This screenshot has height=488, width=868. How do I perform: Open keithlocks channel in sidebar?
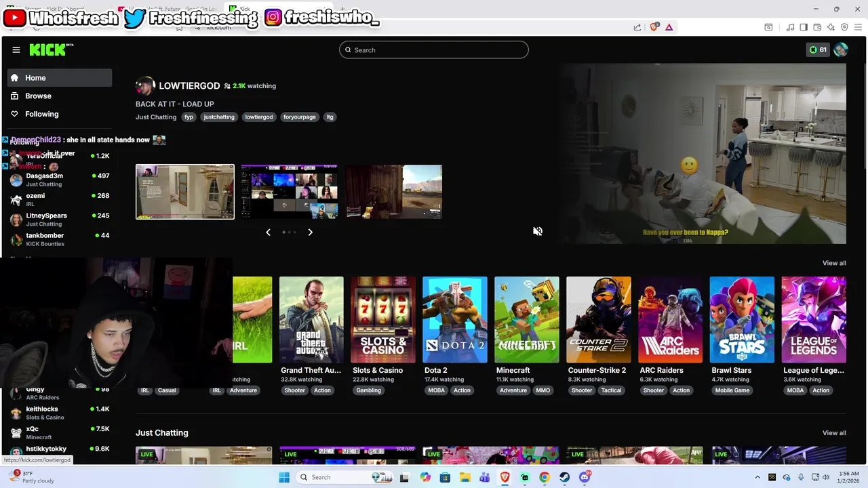(x=60, y=413)
